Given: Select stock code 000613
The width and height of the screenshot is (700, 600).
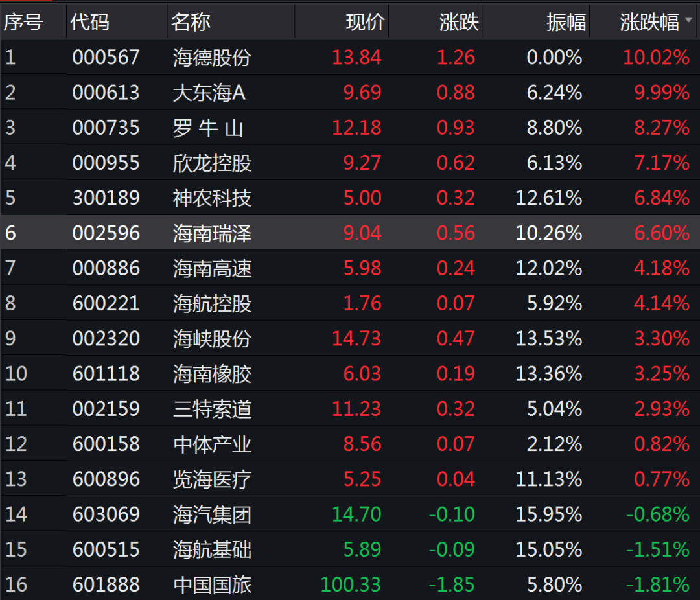Looking at the screenshot, I should coord(106,93).
